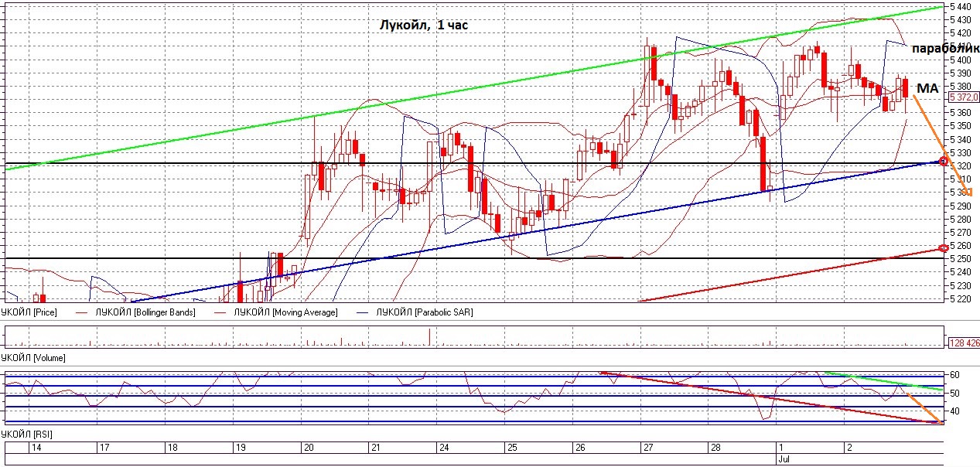Select date label 28 on time axis
980x467 pixels.
[x=715, y=448]
